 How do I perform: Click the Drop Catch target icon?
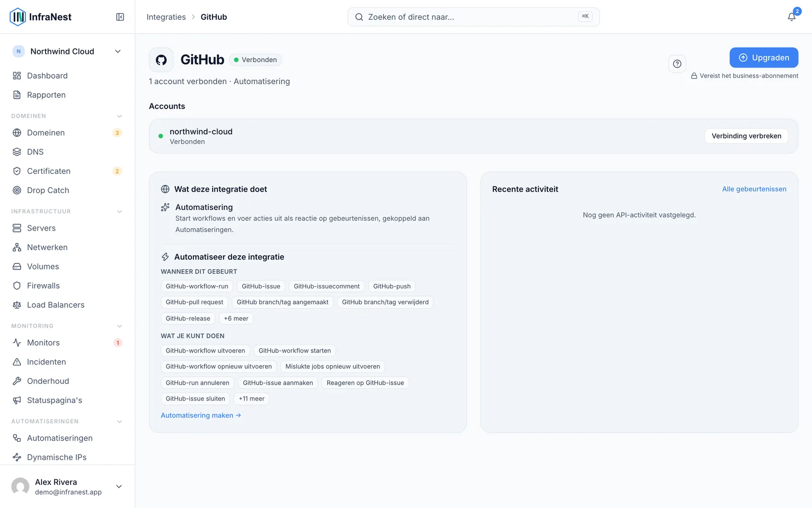[17, 190]
